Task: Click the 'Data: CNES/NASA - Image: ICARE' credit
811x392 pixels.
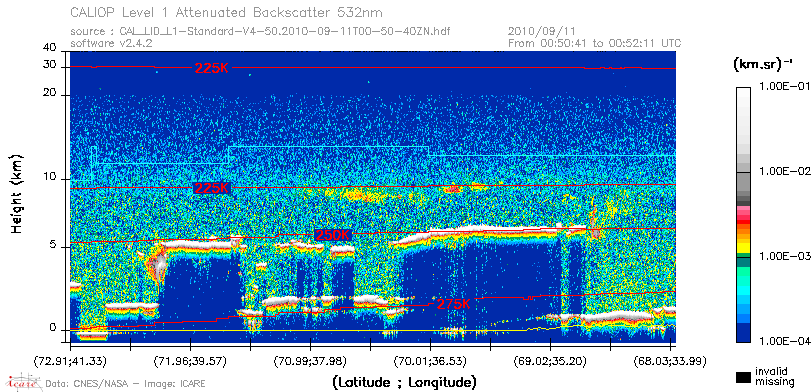Action: (x=125, y=384)
